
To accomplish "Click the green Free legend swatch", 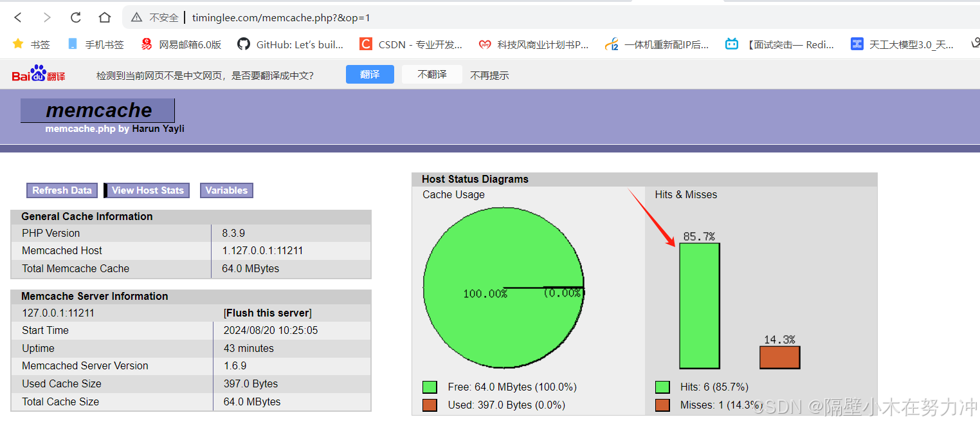I will point(430,387).
